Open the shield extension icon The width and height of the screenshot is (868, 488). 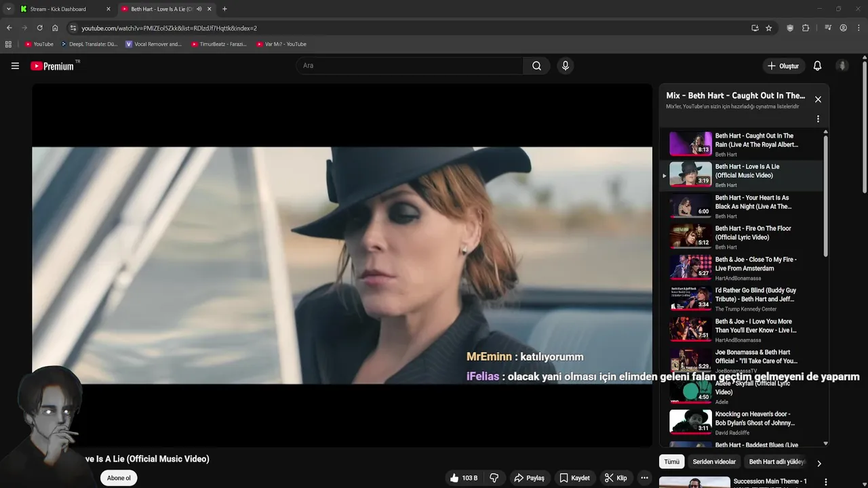pos(790,28)
